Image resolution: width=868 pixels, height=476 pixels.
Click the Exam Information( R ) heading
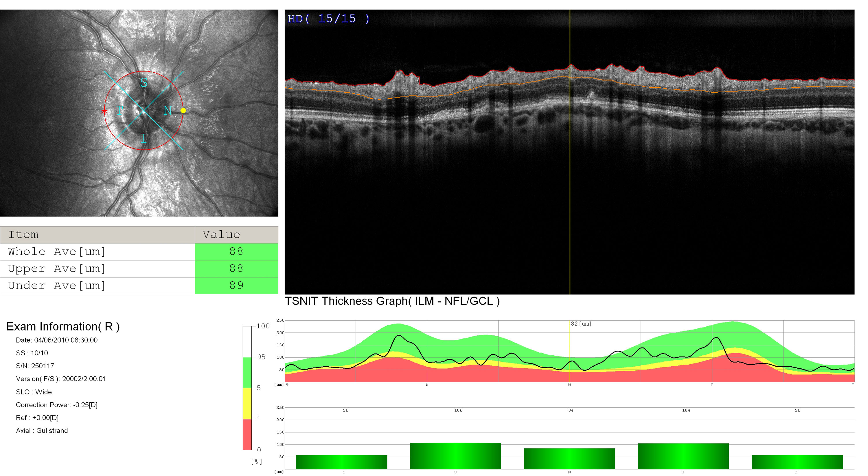click(63, 327)
